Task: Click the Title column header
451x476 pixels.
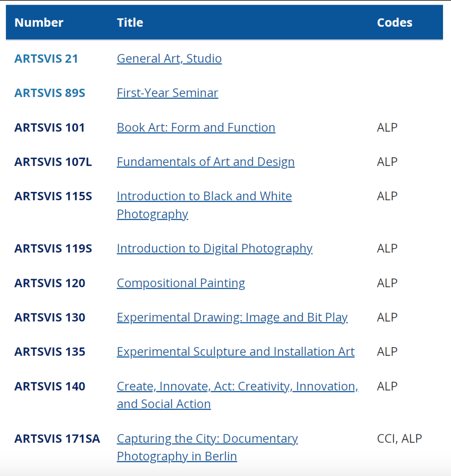Action: [x=130, y=23]
